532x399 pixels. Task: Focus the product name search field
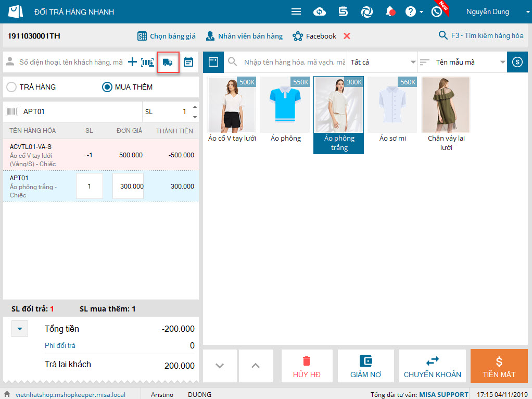coord(295,62)
